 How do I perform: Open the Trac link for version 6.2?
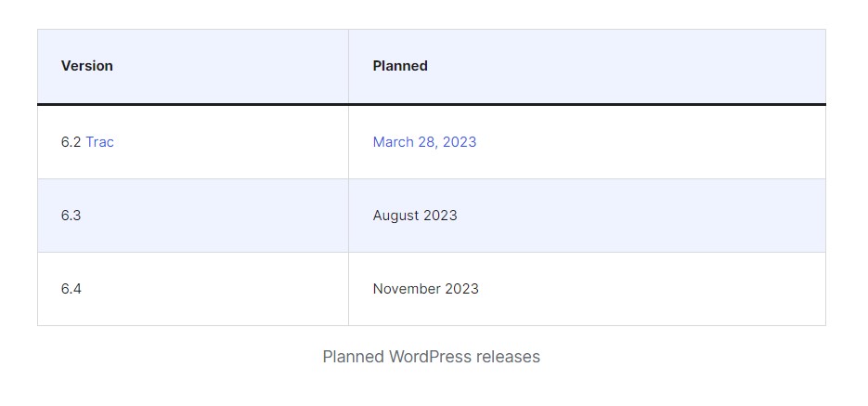pos(99,142)
